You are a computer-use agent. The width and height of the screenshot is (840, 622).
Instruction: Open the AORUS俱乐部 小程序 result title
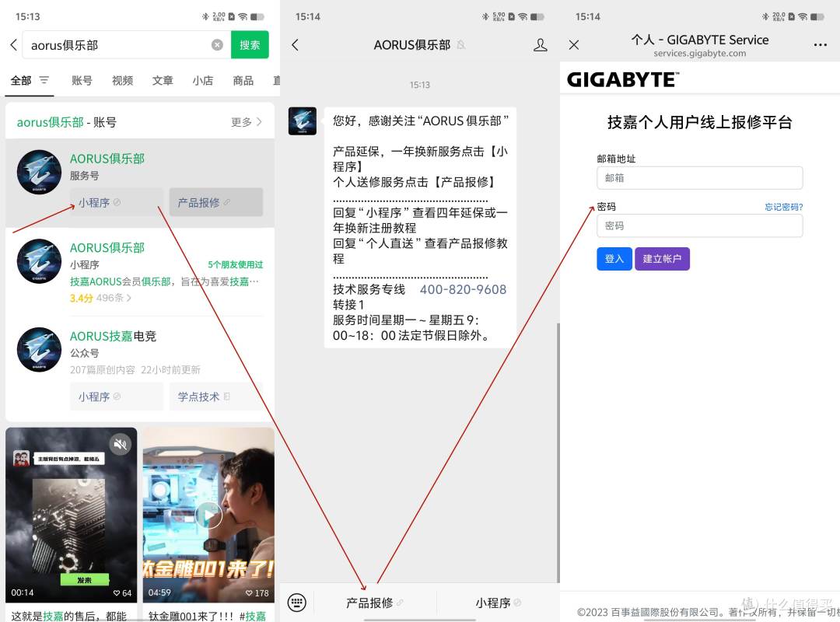pyautogui.click(x=107, y=247)
